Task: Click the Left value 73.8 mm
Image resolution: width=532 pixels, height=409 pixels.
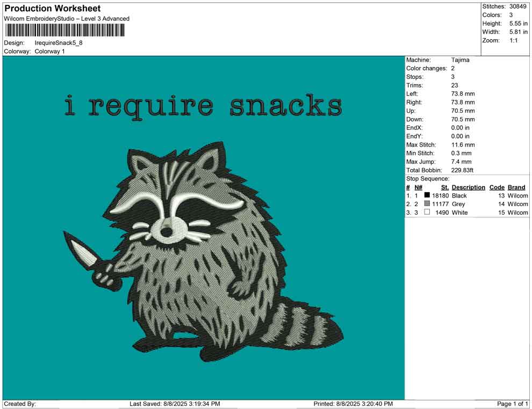Action: [463, 93]
